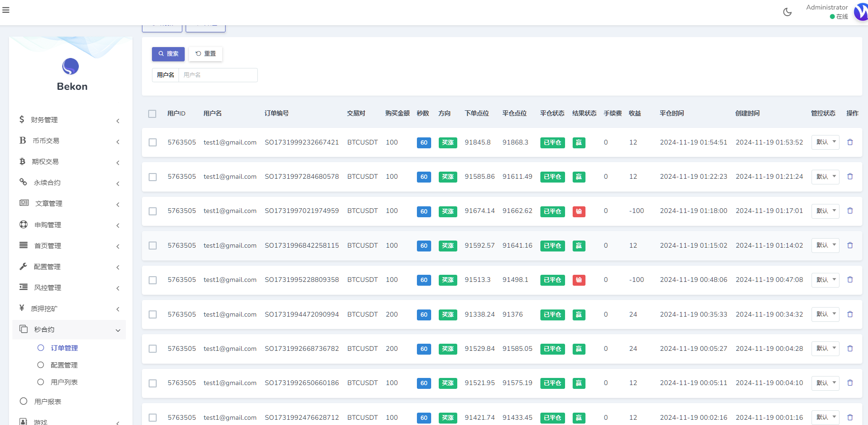Image resolution: width=868 pixels, height=425 pixels.
Task: Click the 重置 reset button
Action: click(206, 54)
